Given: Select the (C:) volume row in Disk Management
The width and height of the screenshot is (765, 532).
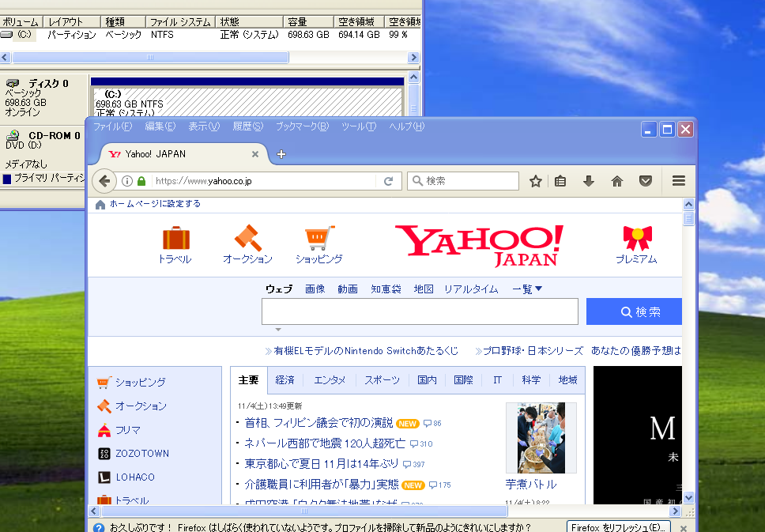Looking at the screenshot, I should coord(210,35).
